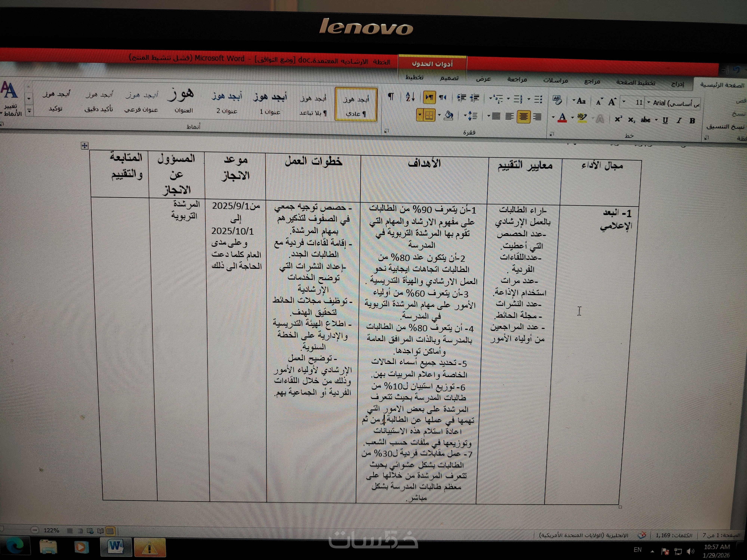Apply subscript formatting
The width and height of the screenshot is (747, 560).
pos(632,120)
